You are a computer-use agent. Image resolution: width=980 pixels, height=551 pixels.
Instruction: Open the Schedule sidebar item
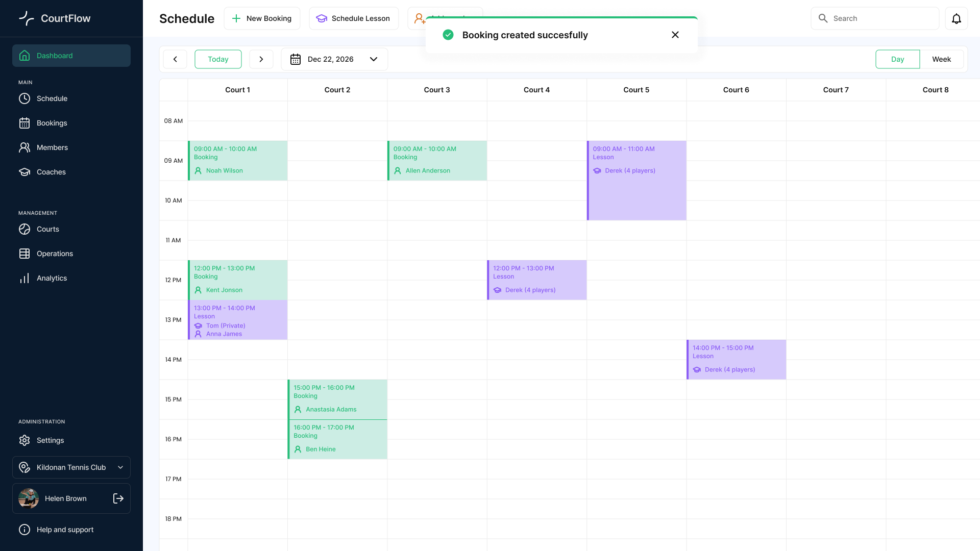pyautogui.click(x=71, y=98)
